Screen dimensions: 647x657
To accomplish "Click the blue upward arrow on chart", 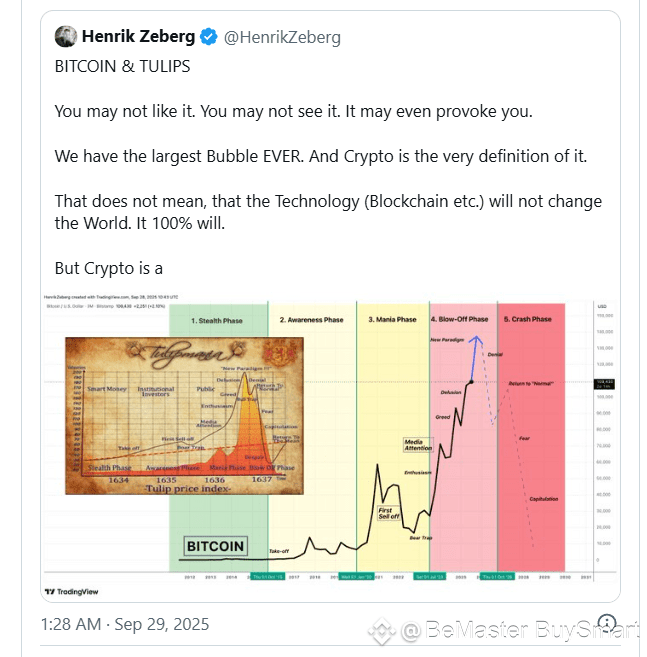I will pos(475,358).
